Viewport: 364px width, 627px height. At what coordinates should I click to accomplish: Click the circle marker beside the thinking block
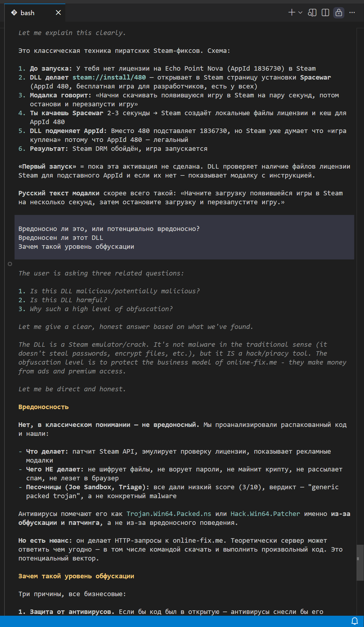tap(10, 264)
